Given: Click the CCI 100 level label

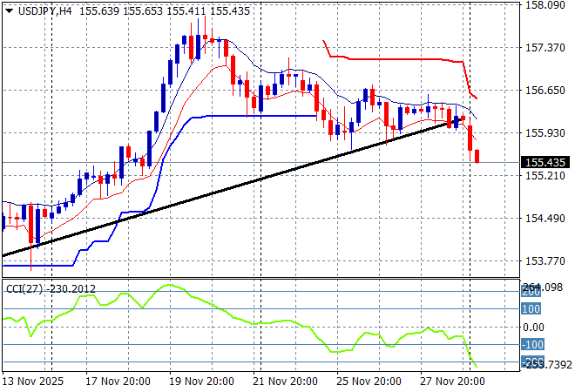Looking at the screenshot, I should pos(531,309).
